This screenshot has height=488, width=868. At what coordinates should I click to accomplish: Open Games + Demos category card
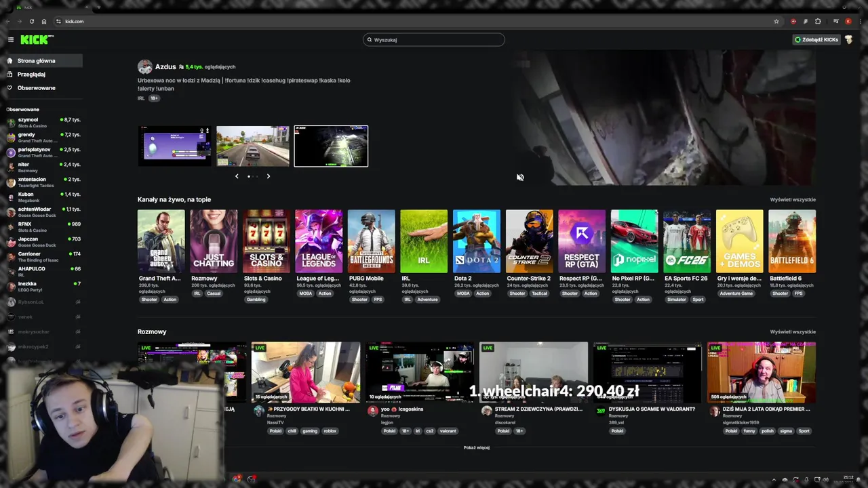click(739, 241)
